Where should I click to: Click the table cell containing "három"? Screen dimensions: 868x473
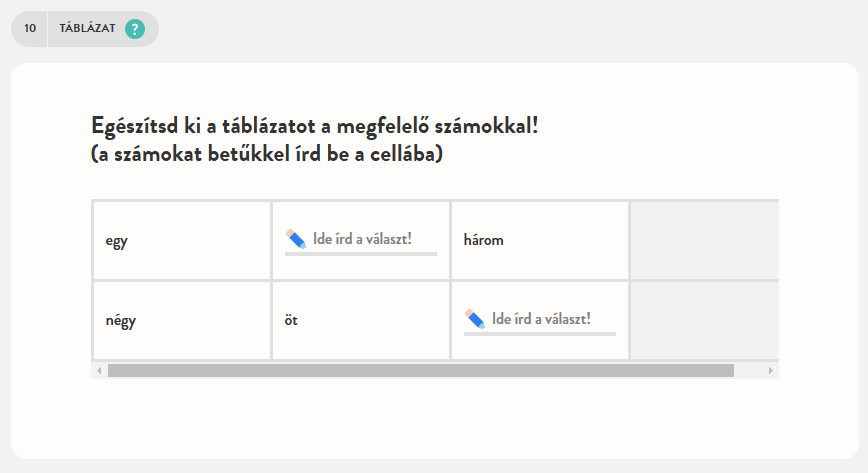point(539,241)
